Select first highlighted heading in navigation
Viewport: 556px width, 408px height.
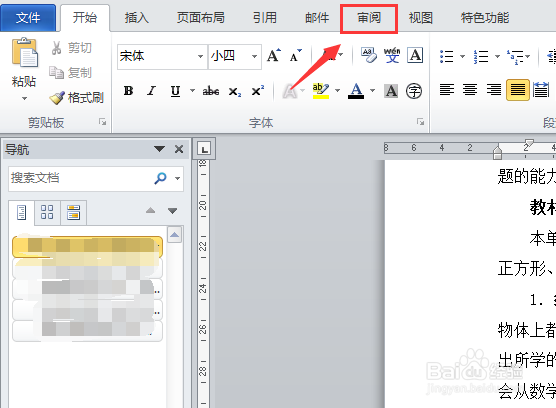(x=88, y=246)
